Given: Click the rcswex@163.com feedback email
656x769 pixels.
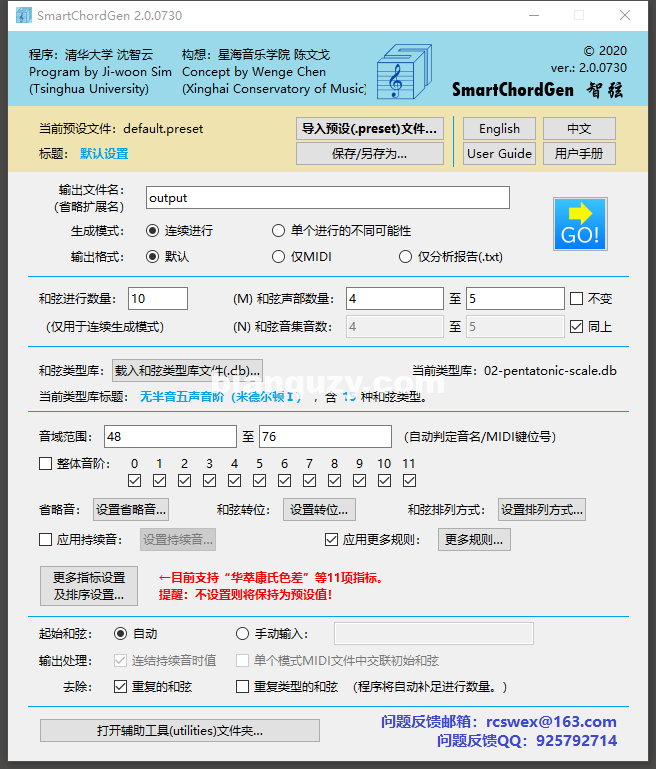Looking at the screenshot, I should point(551,722).
